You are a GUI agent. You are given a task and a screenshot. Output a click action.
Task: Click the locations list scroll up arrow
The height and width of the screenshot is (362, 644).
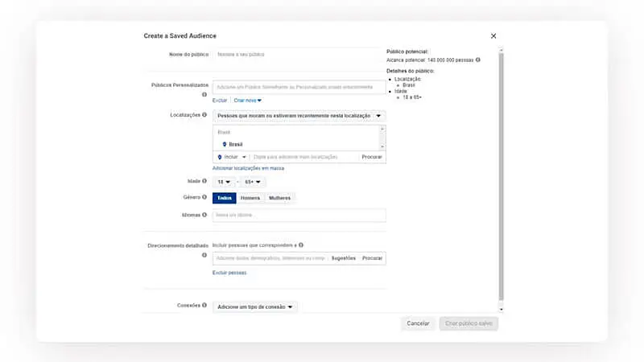(382, 129)
